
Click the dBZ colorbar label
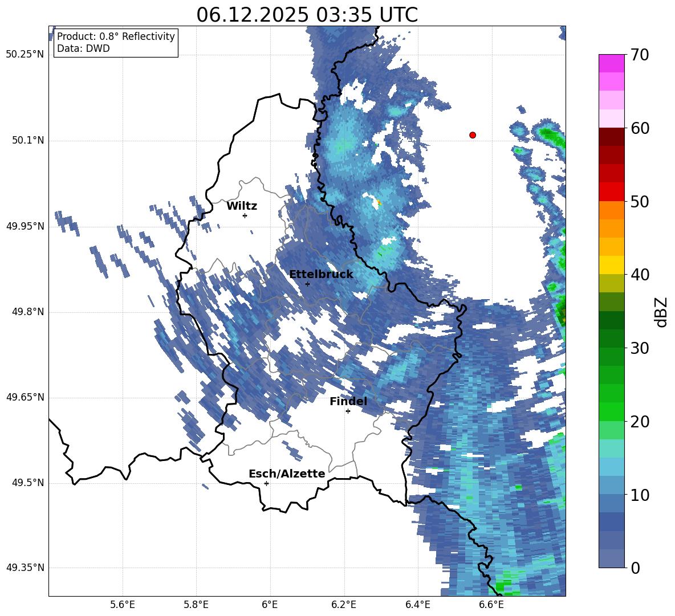tap(661, 312)
